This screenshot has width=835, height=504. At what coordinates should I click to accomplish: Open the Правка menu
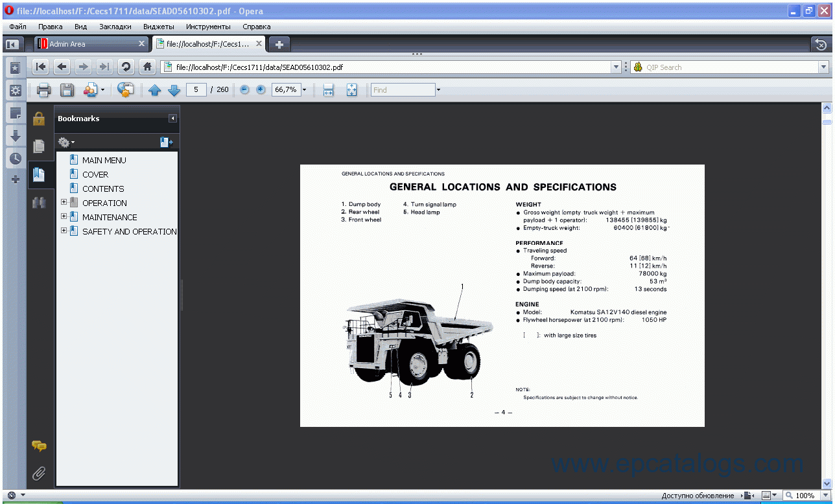(50, 27)
